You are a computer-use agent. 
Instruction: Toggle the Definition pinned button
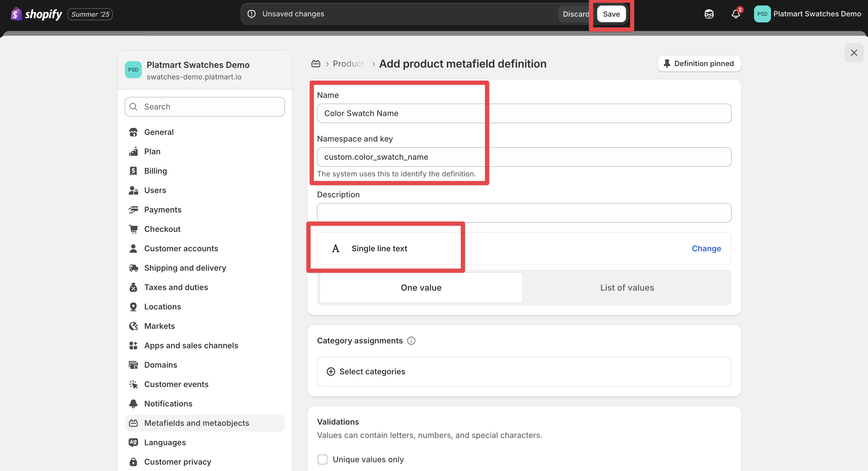699,64
